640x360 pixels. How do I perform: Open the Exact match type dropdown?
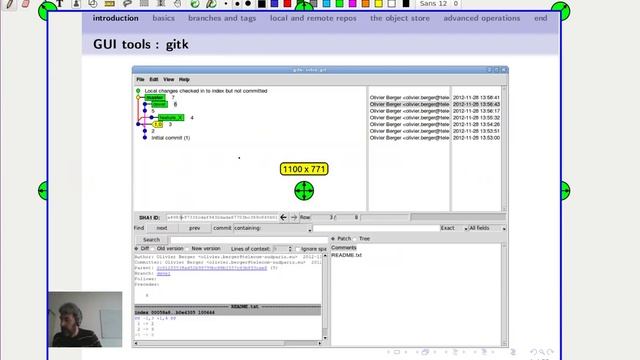point(454,228)
